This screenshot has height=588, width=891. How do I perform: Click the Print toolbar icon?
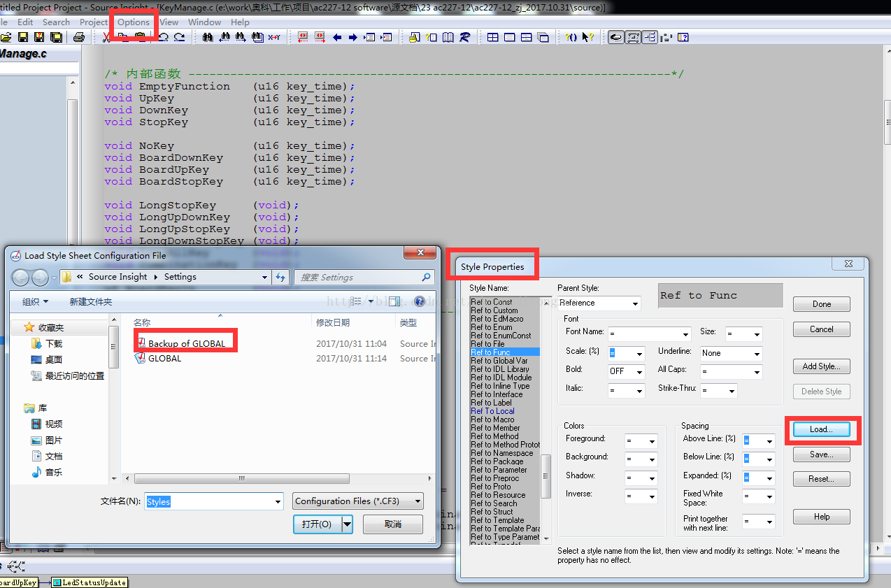pyautogui.click(x=79, y=37)
